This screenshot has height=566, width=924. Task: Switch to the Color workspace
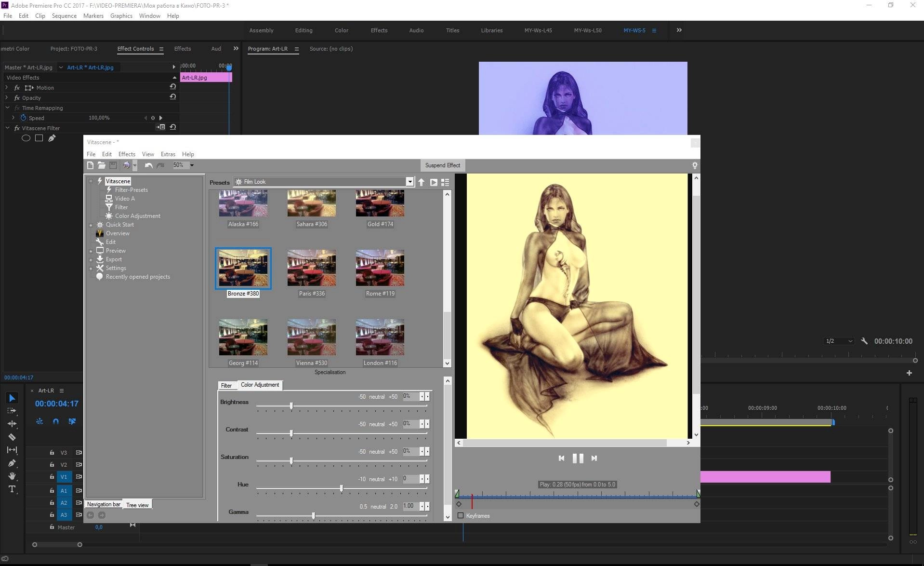pyautogui.click(x=342, y=30)
